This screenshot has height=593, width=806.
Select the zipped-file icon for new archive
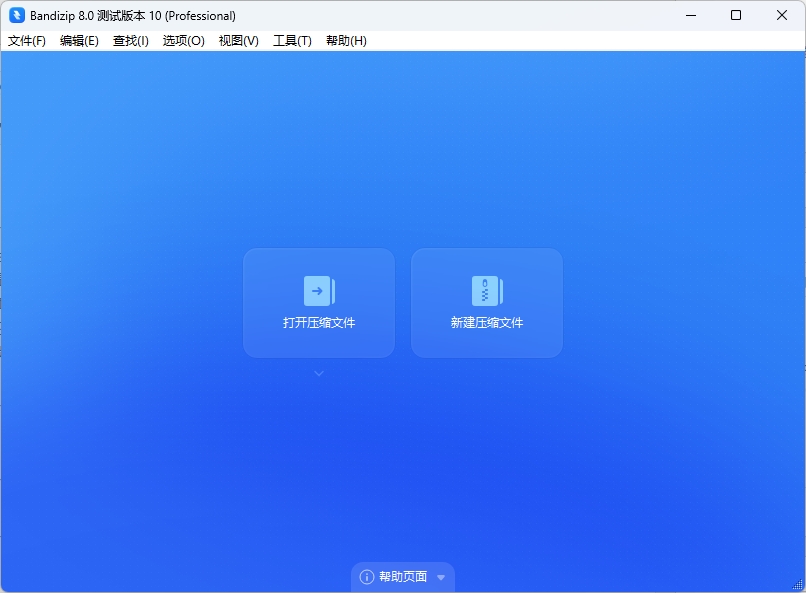click(486, 290)
